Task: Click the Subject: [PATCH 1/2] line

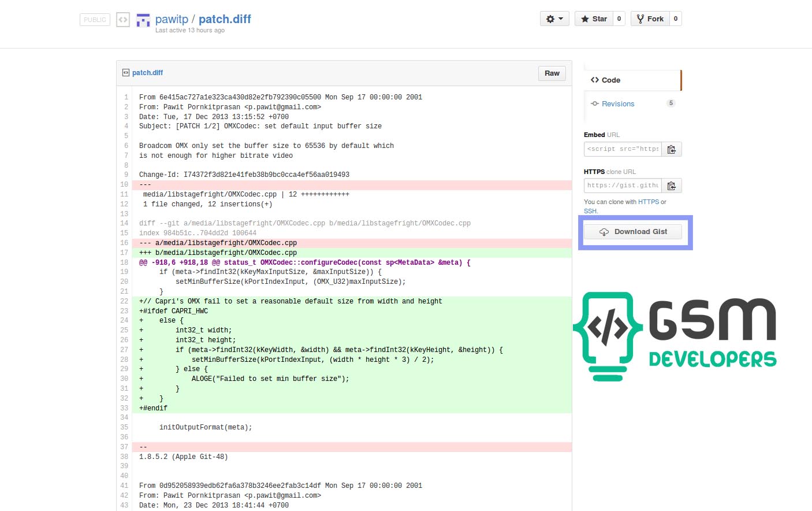Action: coord(260,126)
